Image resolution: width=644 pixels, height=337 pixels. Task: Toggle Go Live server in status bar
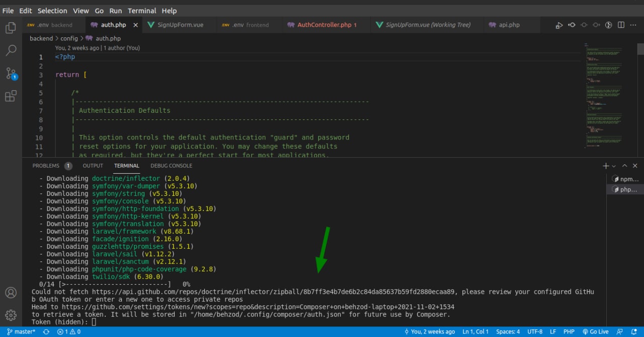point(596,332)
